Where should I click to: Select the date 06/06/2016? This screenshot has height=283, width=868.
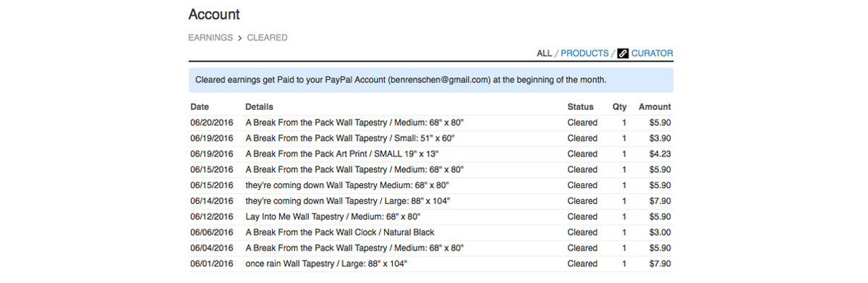[x=212, y=232]
